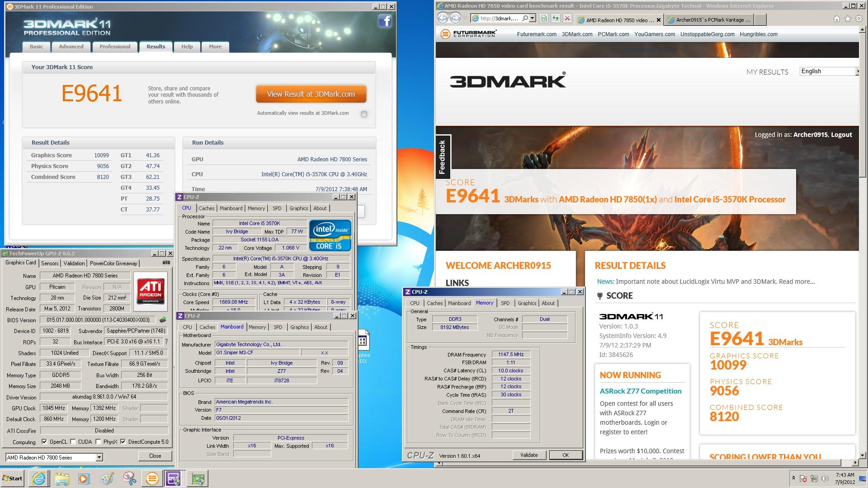Open the ASRock Z77 Competition link
Image resolution: width=868 pixels, height=488 pixels.
(x=640, y=391)
